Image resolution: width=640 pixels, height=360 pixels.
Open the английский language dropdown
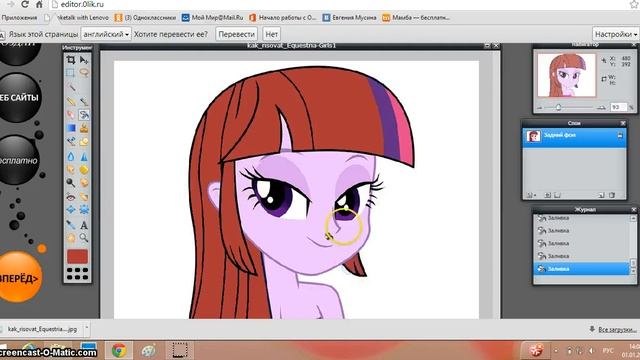pos(106,34)
